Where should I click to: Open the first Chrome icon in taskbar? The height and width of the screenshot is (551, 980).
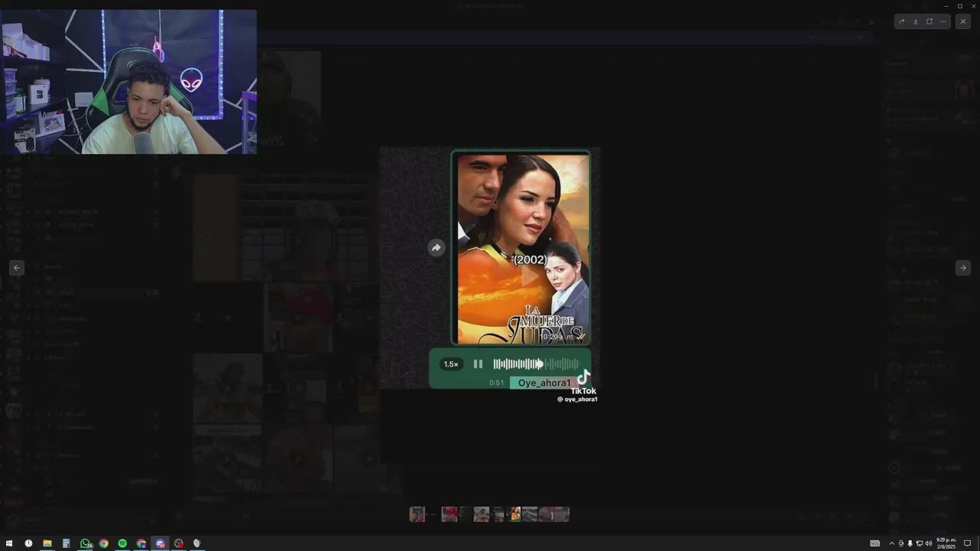[x=103, y=543]
